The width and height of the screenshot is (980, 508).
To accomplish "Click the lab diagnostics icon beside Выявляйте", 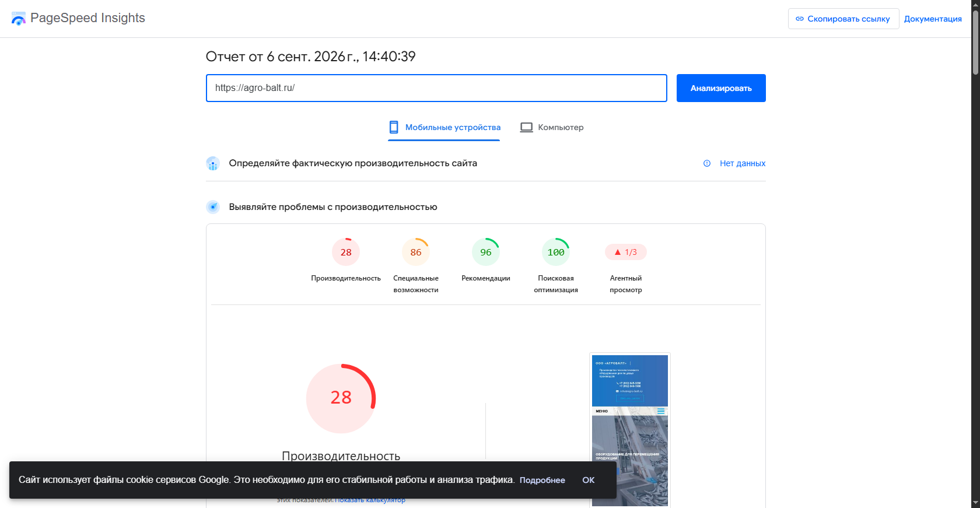I will click(x=213, y=207).
